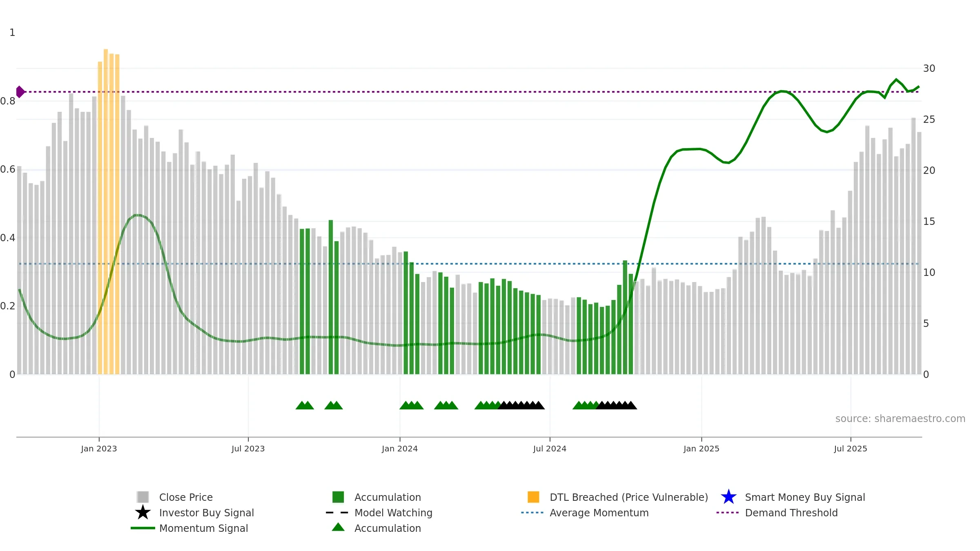
Task: Click the green Accumulation square legend icon
Action: click(338, 497)
